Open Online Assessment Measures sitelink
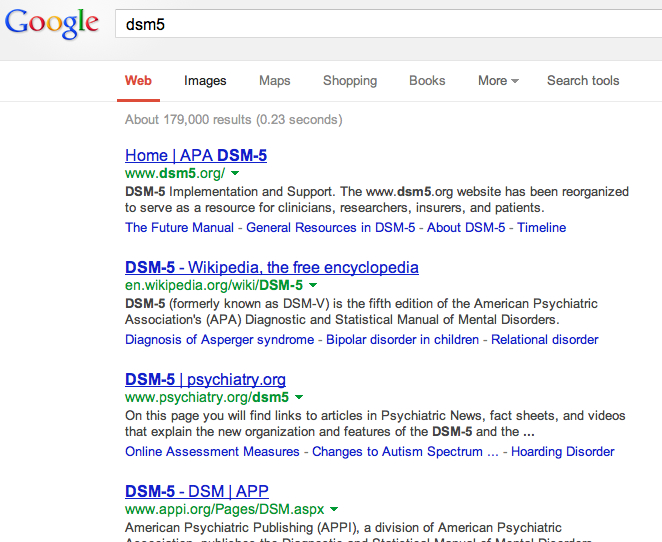 point(212,451)
